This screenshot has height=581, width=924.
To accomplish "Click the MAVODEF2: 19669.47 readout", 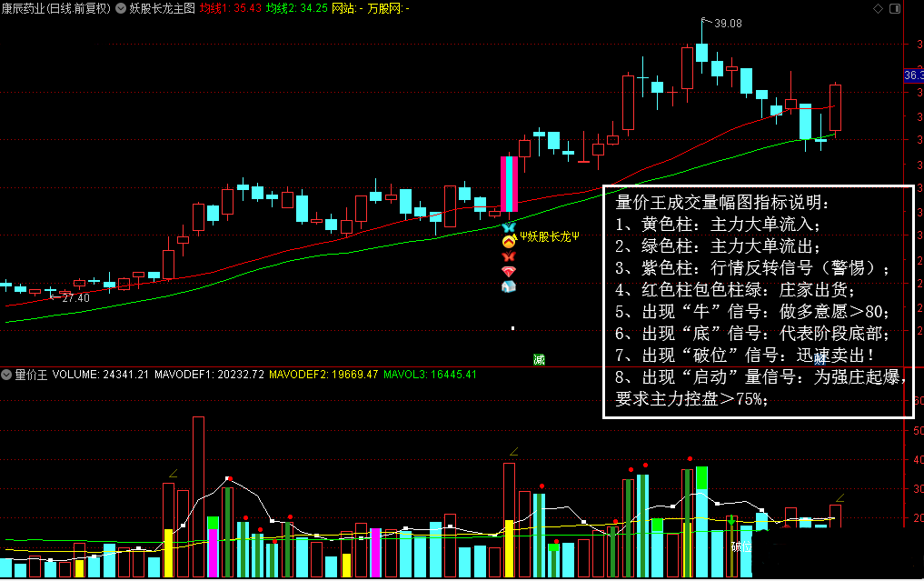I will 323,375.
